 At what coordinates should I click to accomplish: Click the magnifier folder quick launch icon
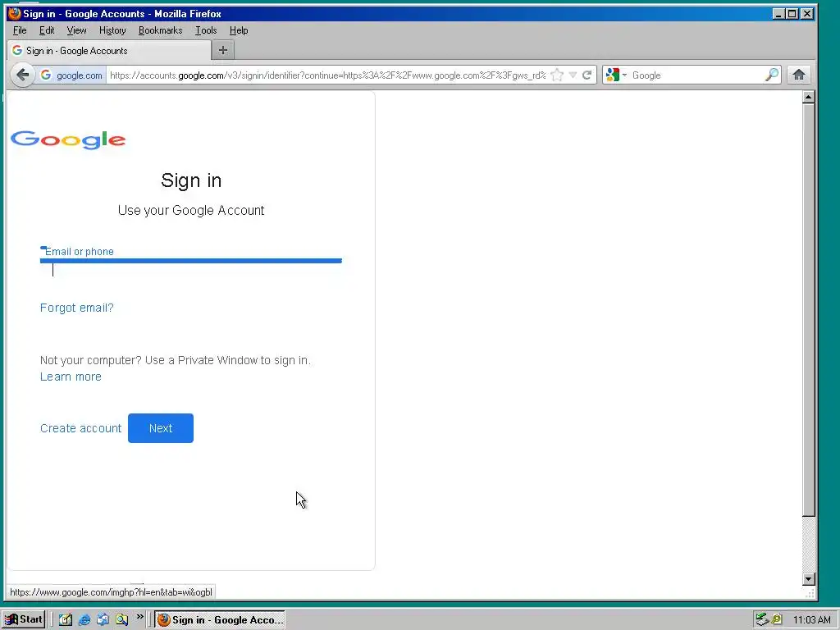121,619
